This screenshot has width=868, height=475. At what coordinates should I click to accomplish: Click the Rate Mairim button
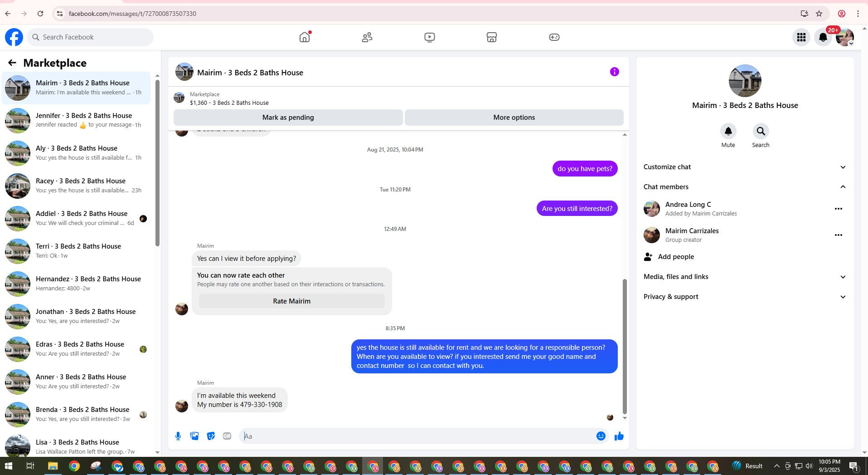pyautogui.click(x=292, y=301)
